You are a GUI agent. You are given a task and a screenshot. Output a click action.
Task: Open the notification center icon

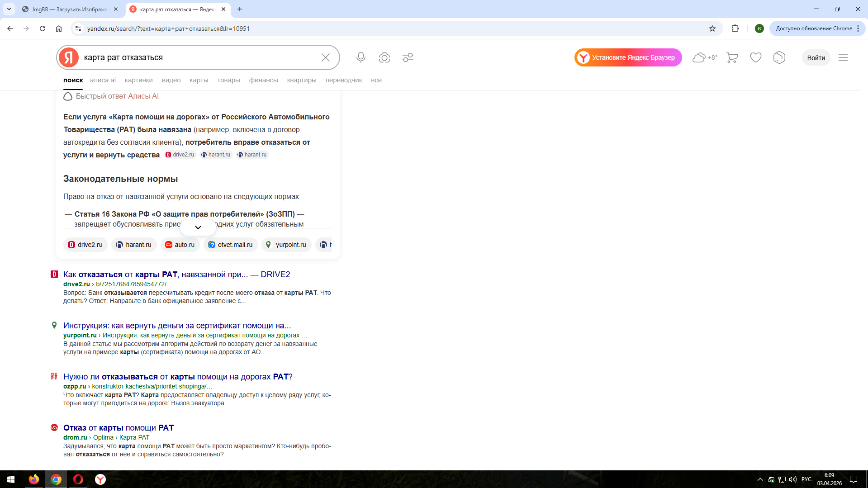854,479
